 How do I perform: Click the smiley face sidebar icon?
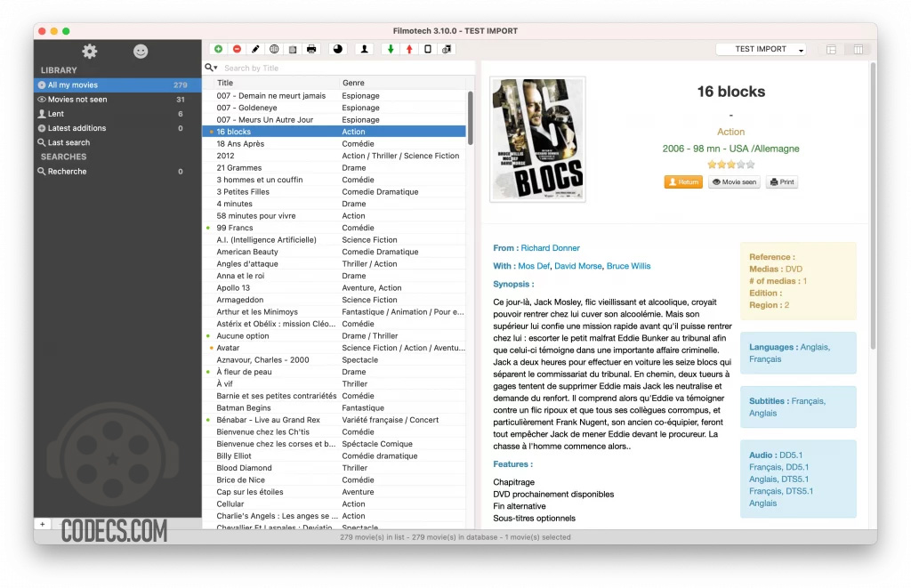pyautogui.click(x=141, y=52)
